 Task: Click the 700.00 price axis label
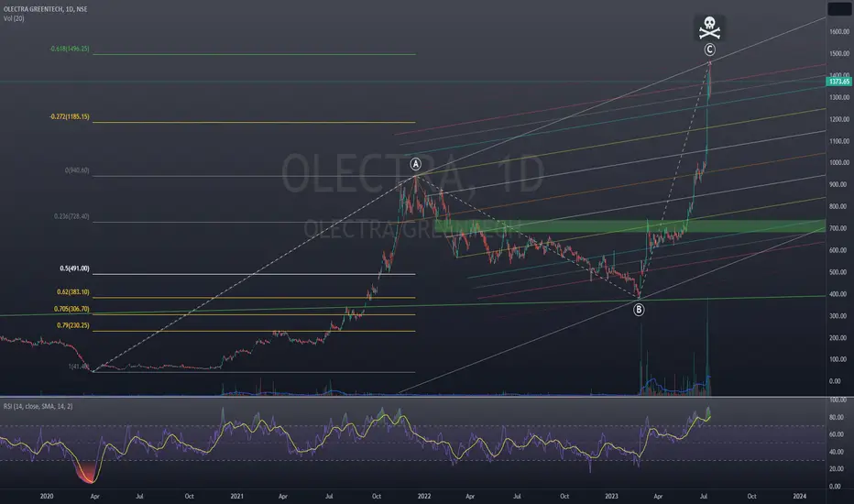point(839,228)
